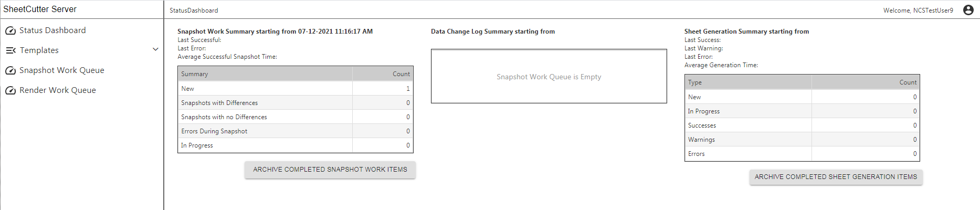Click the Snapshot Work Queue gauge icon
The height and width of the screenshot is (210, 980).
click(10, 71)
